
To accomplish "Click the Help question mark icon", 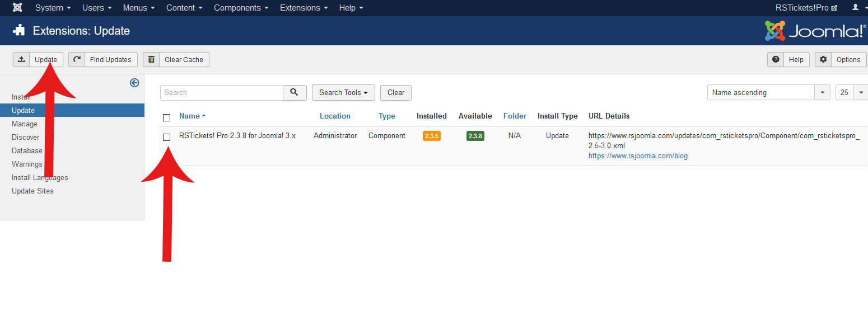I will (x=776, y=59).
